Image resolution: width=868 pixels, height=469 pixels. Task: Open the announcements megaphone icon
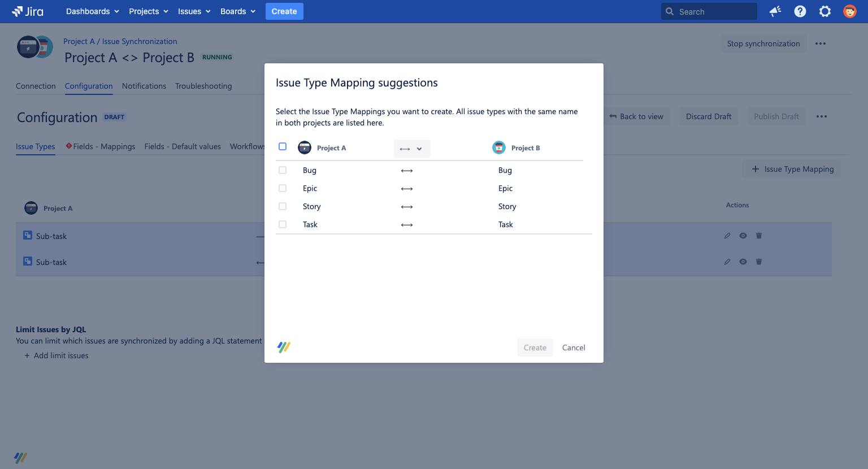click(775, 11)
